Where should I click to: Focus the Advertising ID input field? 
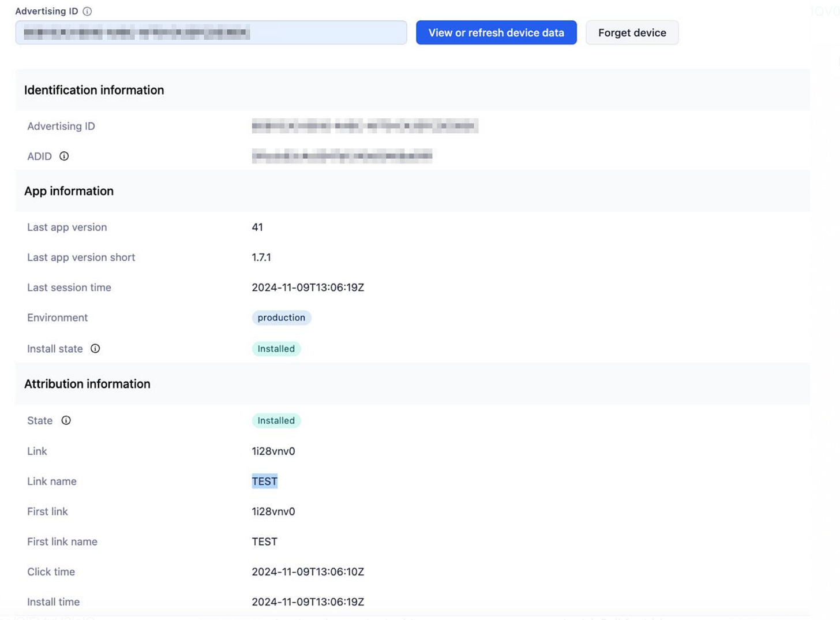[x=211, y=32]
